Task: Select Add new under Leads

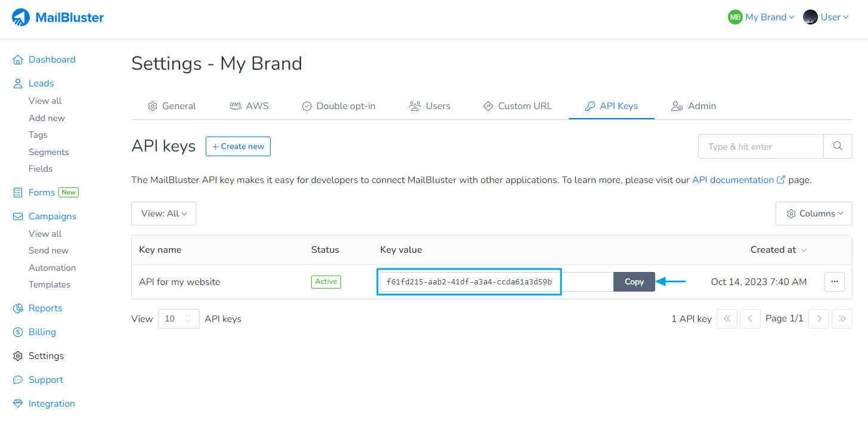Action: [x=46, y=118]
